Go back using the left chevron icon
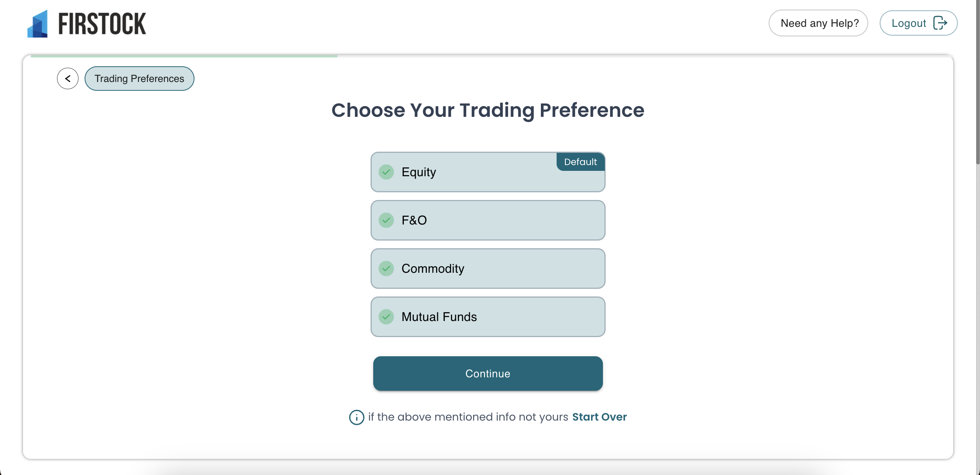 click(68, 79)
